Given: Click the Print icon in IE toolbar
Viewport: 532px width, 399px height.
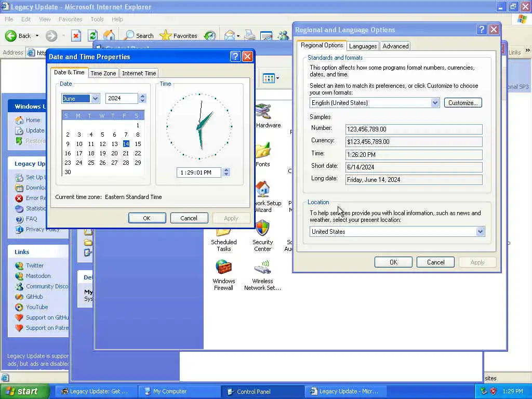Looking at the screenshot, I should [x=250, y=36].
